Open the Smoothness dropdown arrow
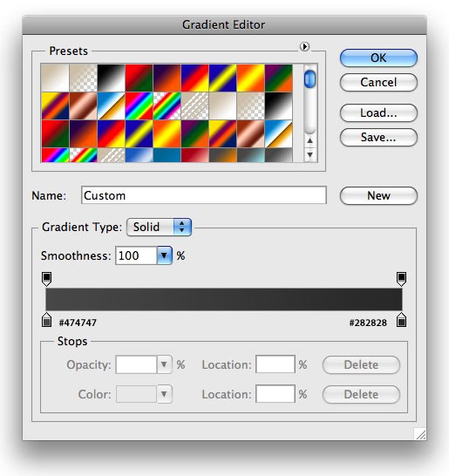The height and width of the screenshot is (476, 449). pyautogui.click(x=164, y=255)
